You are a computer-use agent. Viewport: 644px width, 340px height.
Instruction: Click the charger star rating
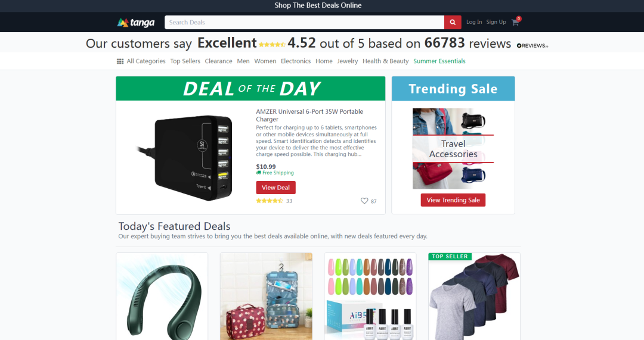click(270, 201)
